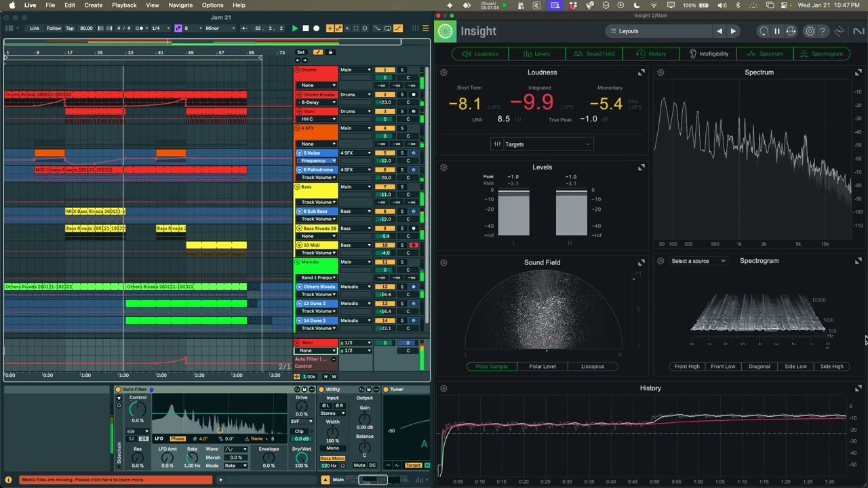
Task: Solo the 4 SFX track
Action: (401, 128)
